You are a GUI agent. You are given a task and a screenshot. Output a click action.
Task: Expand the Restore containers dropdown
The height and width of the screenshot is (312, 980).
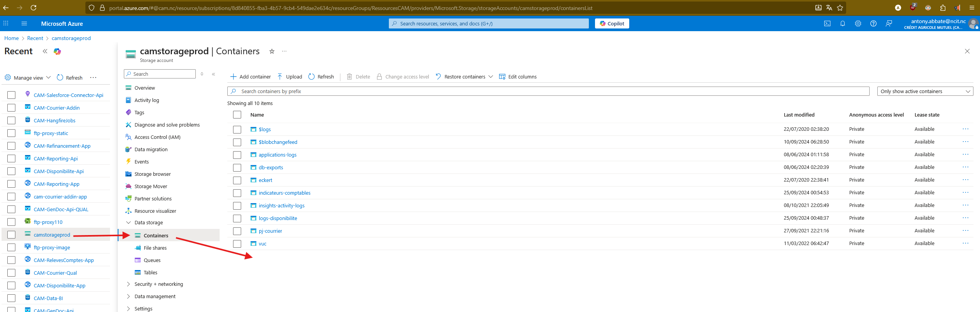490,77
